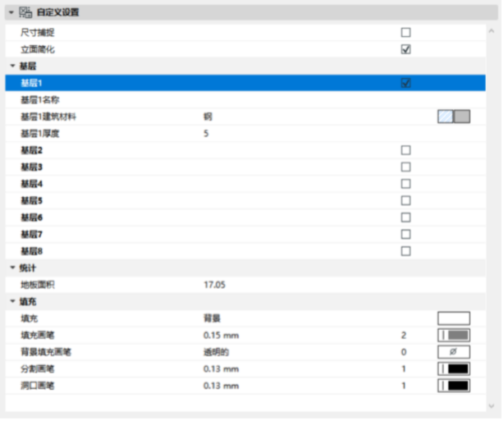The height and width of the screenshot is (421, 504).
Task: Open the 基层1建筑材料 hatch pattern swatch
Action: click(x=445, y=117)
